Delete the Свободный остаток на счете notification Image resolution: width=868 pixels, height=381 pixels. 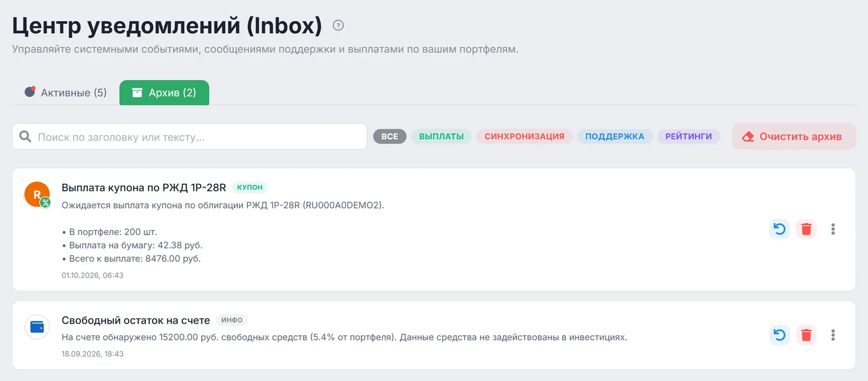pos(806,335)
